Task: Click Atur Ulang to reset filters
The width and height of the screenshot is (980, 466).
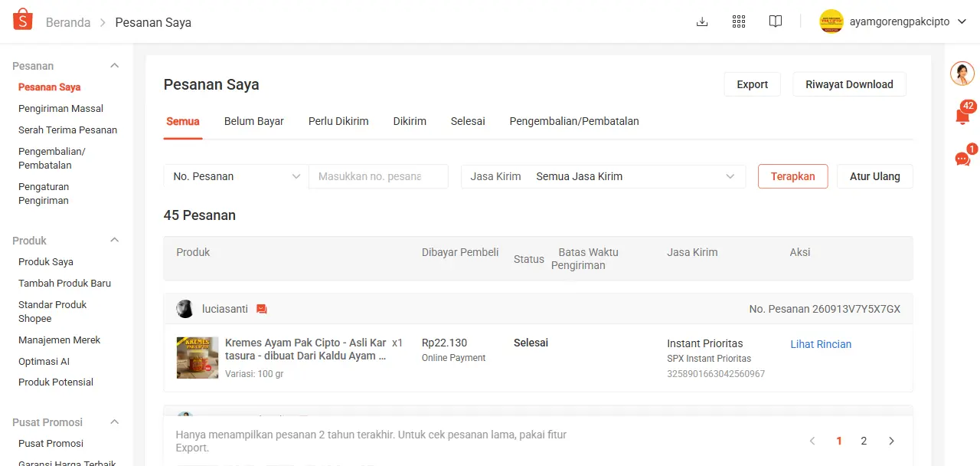Action: [875, 176]
